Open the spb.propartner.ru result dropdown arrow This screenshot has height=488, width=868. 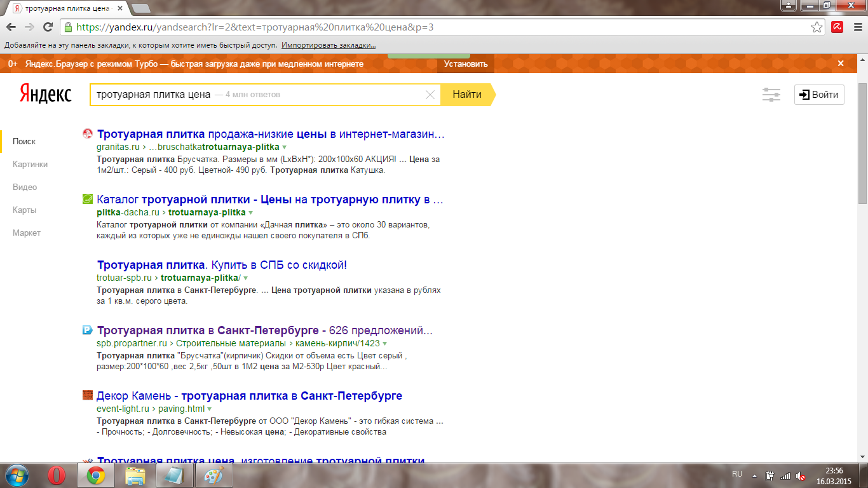[385, 344]
